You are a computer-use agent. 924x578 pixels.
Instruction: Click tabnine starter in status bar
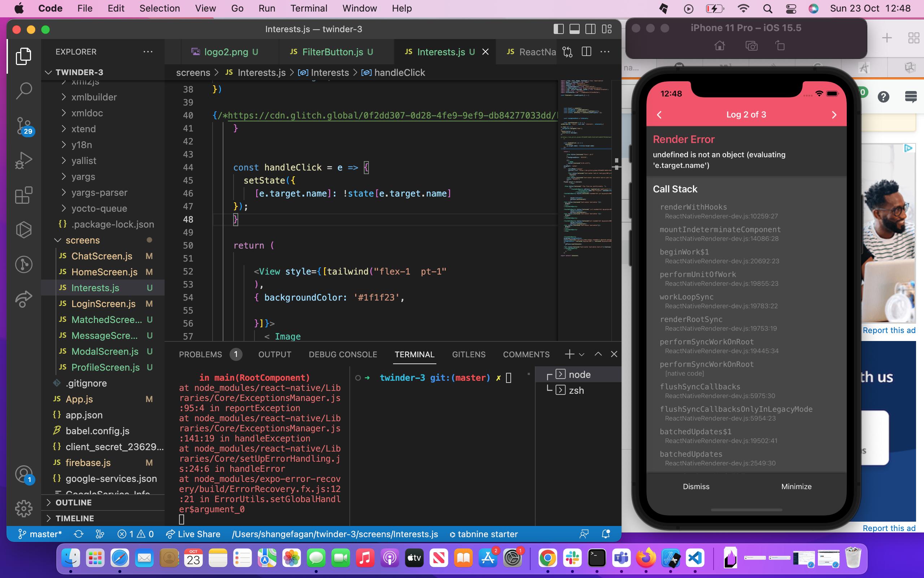point(483,534)
